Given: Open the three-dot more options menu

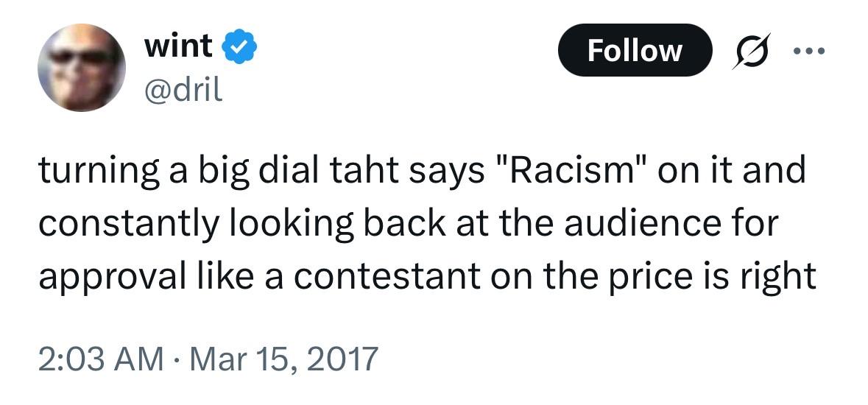Looking at the screenshot, I should 809,52.
